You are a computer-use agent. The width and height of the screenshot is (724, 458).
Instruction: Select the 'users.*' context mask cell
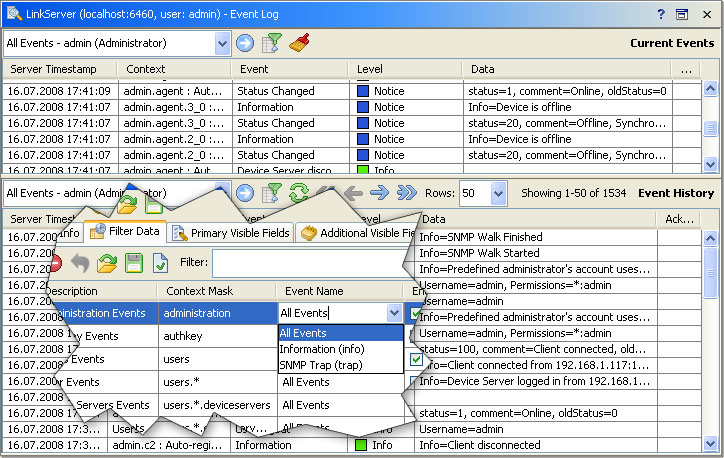tap(217, 382)
